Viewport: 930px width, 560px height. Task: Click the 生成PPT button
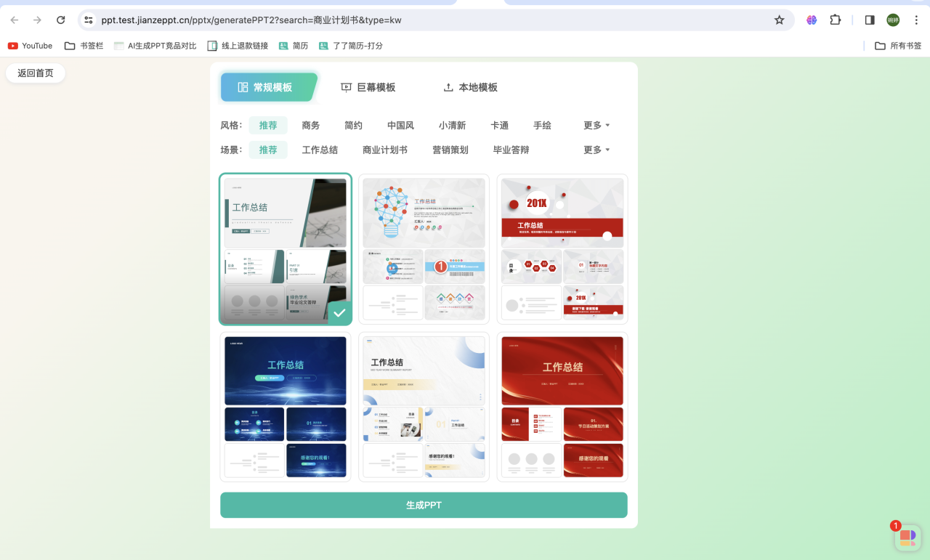click(x=424, y=506)
